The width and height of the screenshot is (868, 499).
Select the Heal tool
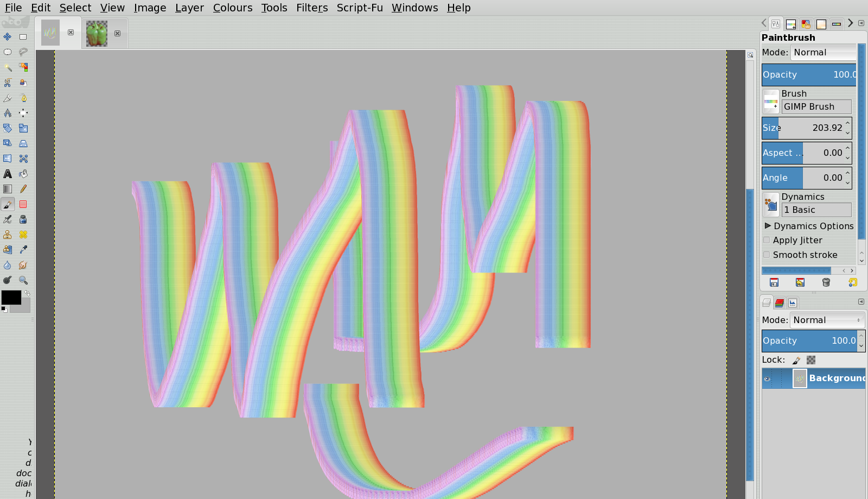pos(23,235)
